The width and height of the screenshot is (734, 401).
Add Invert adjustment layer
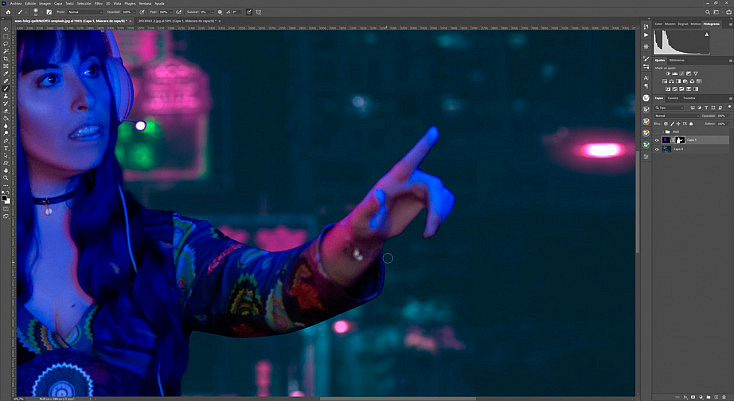(x=668, y=89)
